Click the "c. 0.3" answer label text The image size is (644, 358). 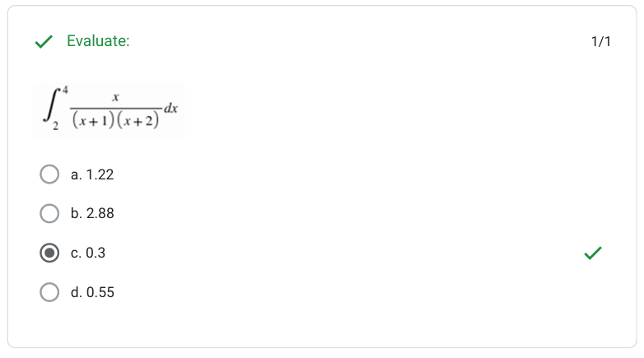tap(88, 253)
